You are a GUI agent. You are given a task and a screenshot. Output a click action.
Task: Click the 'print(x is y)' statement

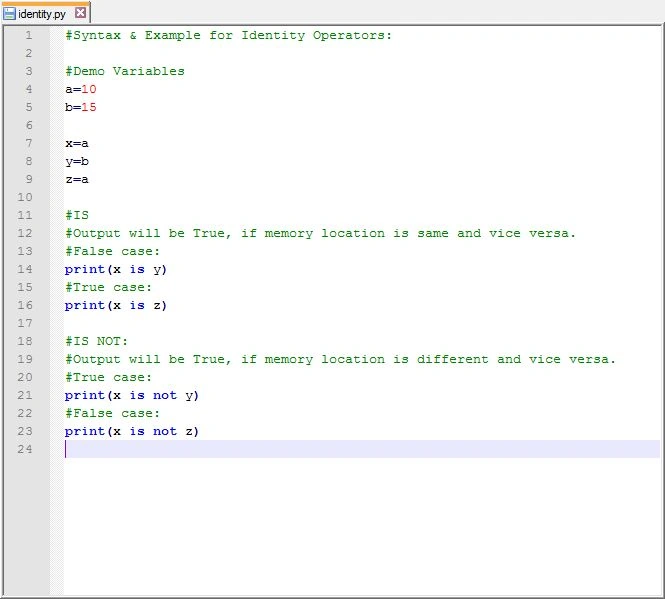tap(116, 269)
